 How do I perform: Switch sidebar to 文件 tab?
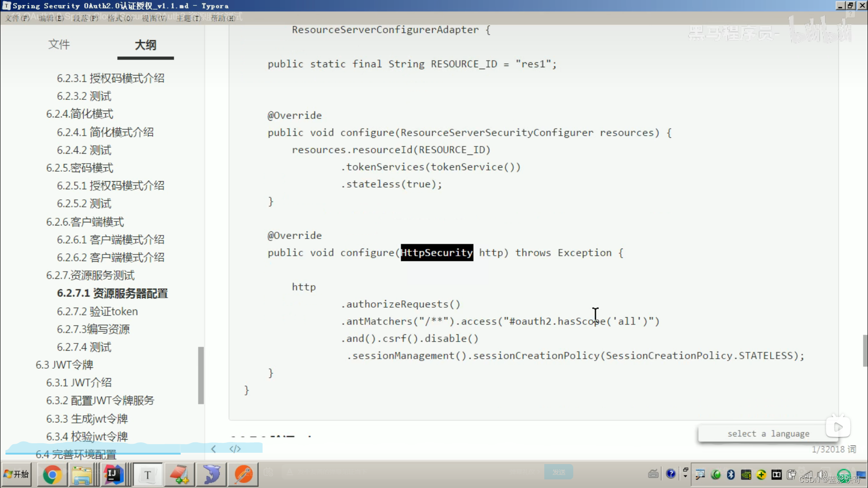coord(59,45)
